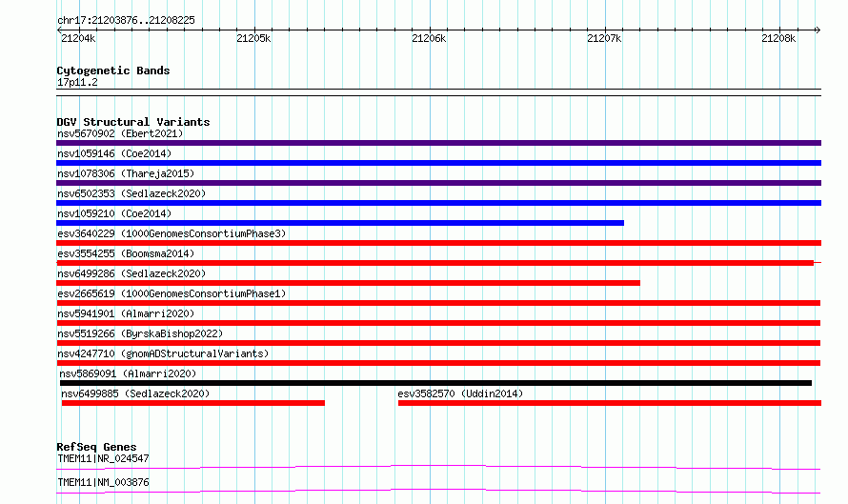Click the nsv5519266 (ByrskaBishop2022) red bar

[x=438, y=343]
